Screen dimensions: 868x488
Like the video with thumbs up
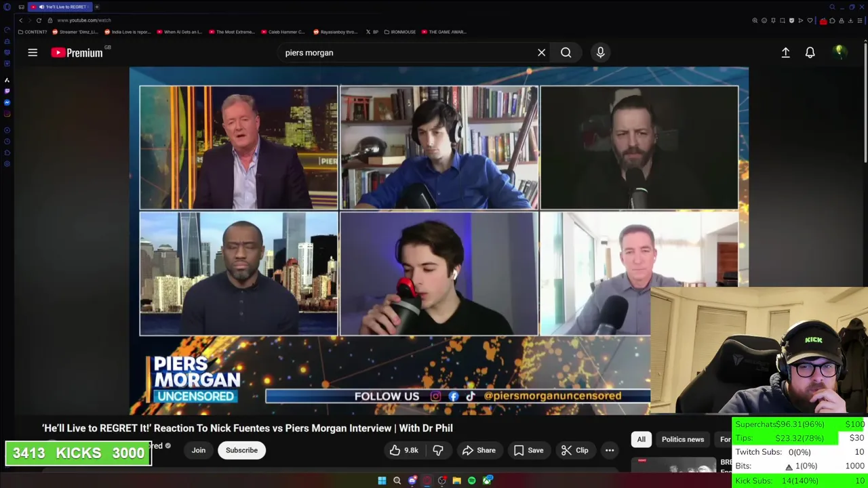coord(403,450)
